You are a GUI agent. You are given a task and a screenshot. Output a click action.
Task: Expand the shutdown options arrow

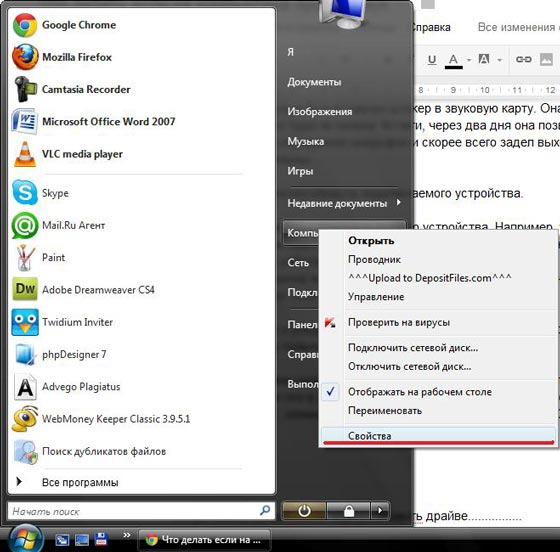coord(380,511)
